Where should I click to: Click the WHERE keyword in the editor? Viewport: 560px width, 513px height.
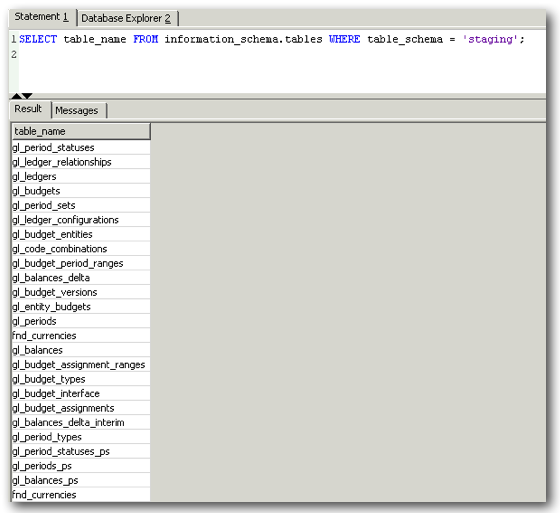coord(345,39)
